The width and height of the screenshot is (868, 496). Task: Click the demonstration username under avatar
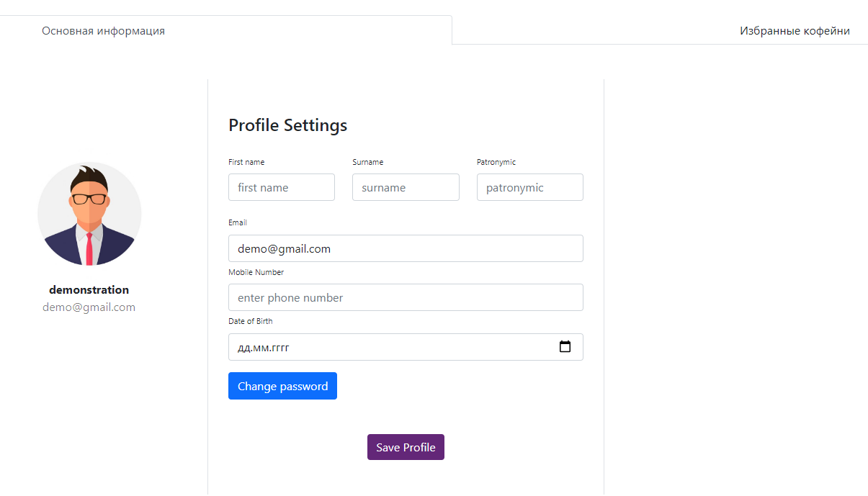coord(89,290)
